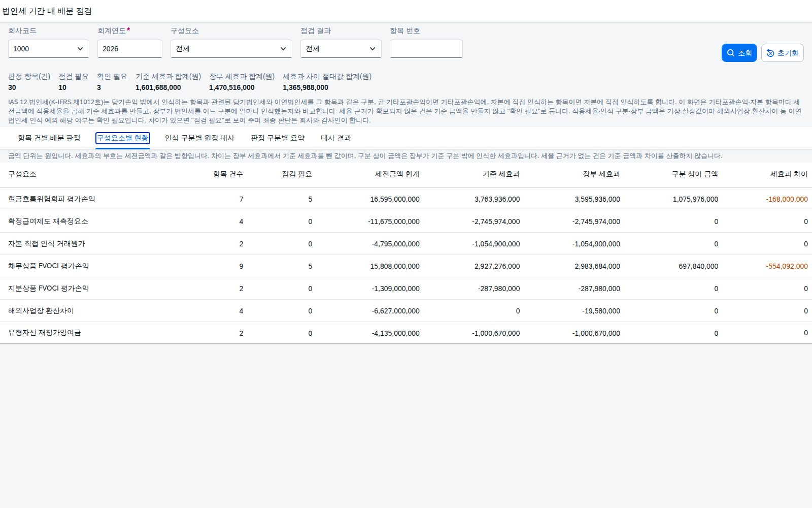Click the -554,092,000 tax effect difference value
The height and width of the screenshot is (508, 812).
pyautogui.click(x=787, y=266)
